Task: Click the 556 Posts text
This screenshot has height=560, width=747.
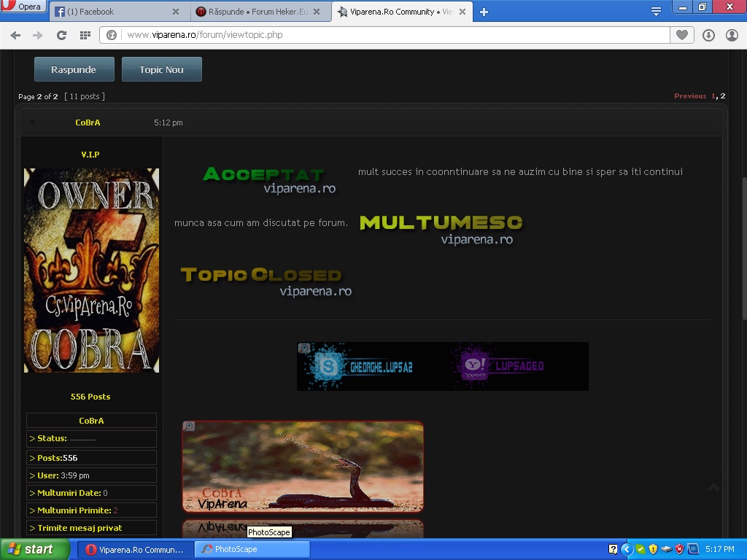Action: (x=90, y=397)
